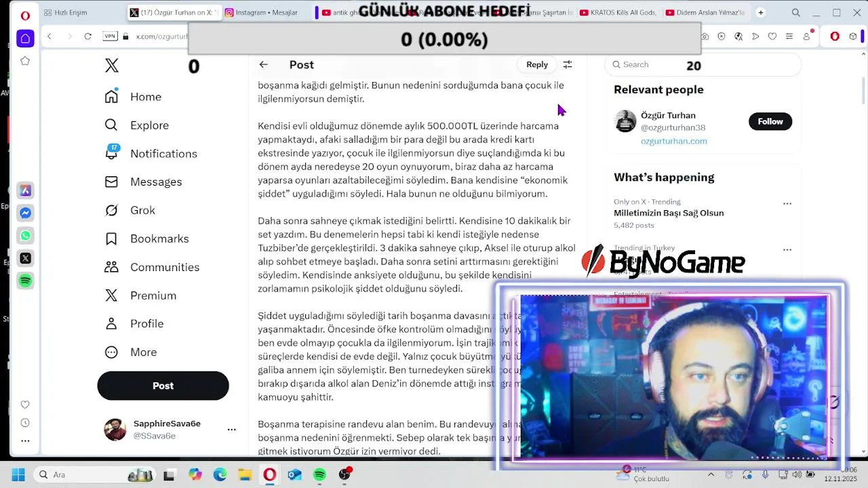Open Aria AI in the Opera sidebar
The height and width of the screenshot is (488, 868).
click(x=25, y=190)
